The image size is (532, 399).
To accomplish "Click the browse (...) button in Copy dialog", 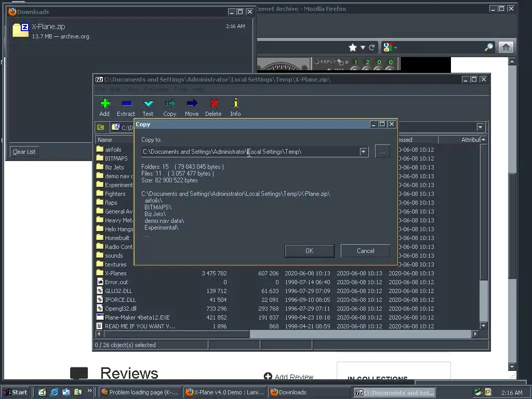I will (x=382, y=151).
